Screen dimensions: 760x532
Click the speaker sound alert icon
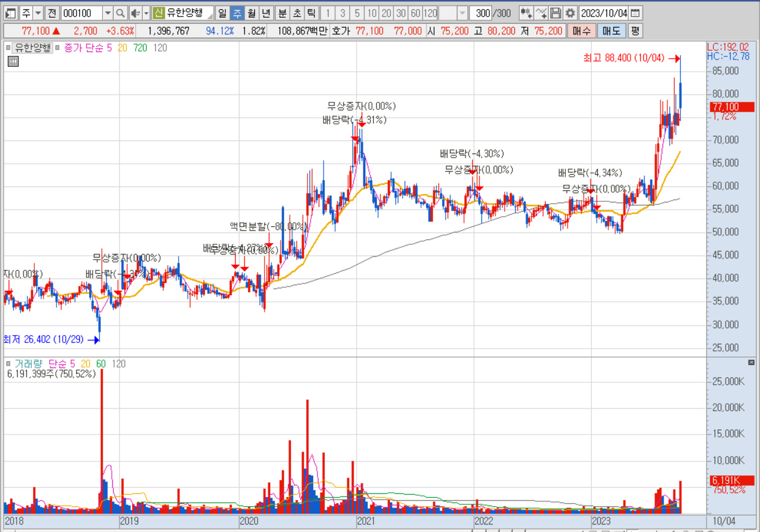click(135, 13)
